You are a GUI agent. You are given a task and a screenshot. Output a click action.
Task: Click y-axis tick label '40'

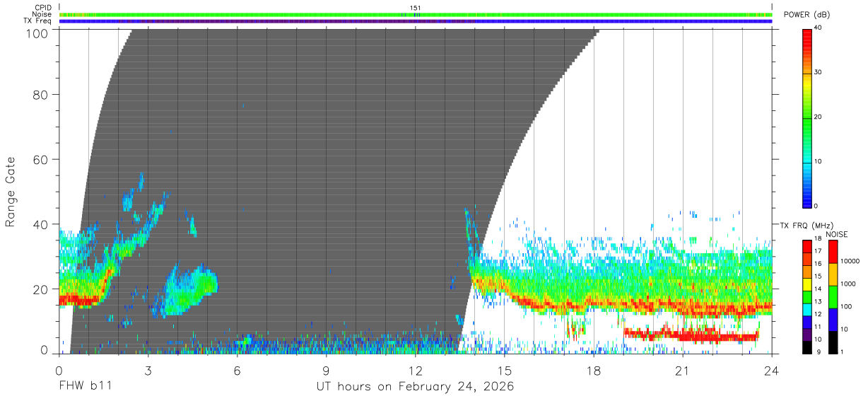coord(42,224)
